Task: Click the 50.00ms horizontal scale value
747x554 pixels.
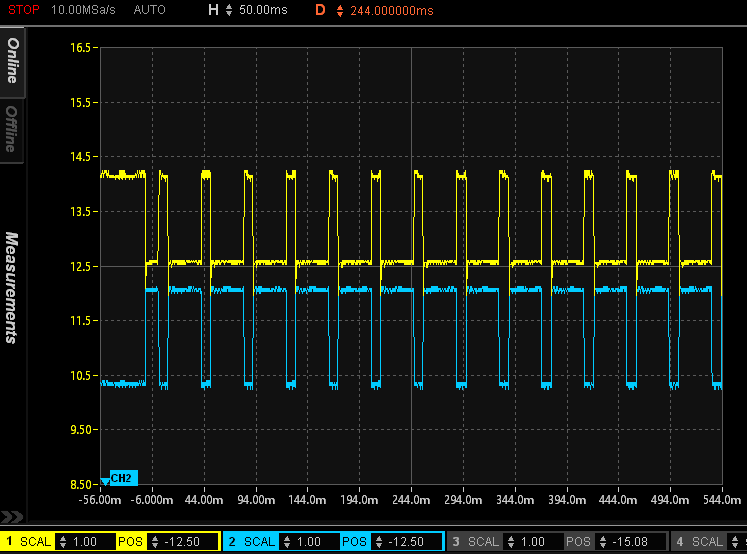Action: click(x=263, y=10)
